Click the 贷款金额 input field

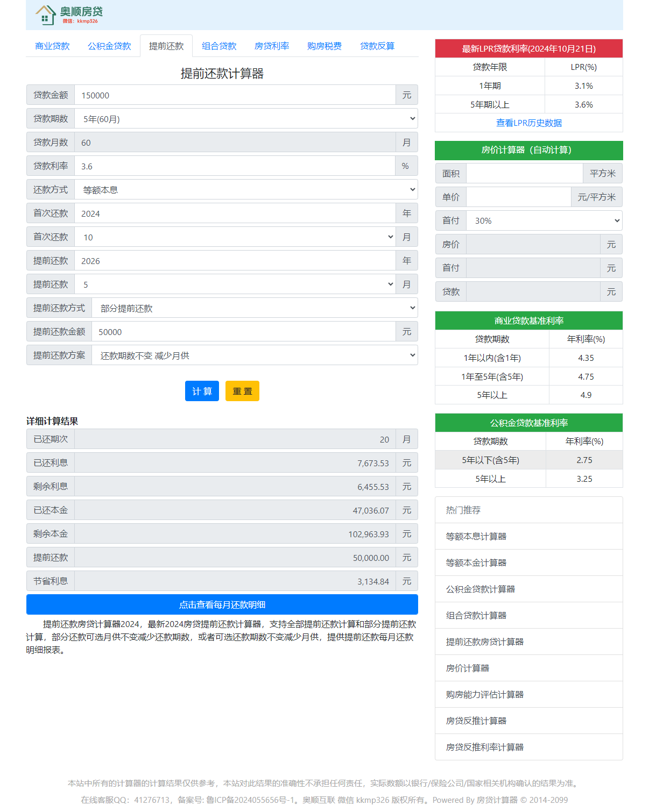click(235, 95)
